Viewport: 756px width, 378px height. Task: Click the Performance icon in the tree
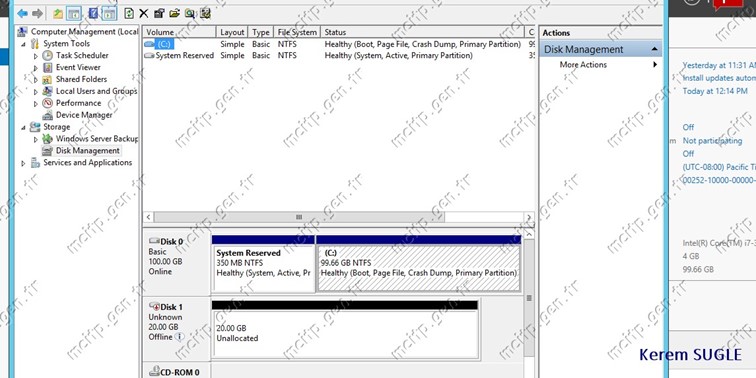[47, 103]
